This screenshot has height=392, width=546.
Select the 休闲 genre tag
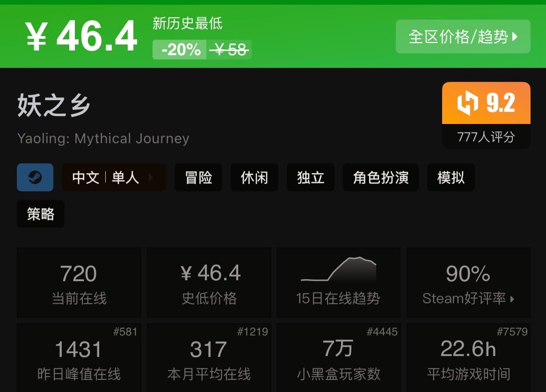(255, 177)
